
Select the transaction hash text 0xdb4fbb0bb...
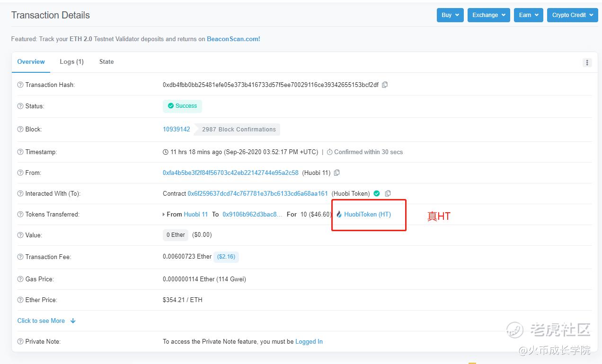pyautogui.click(x=271, y=85)
